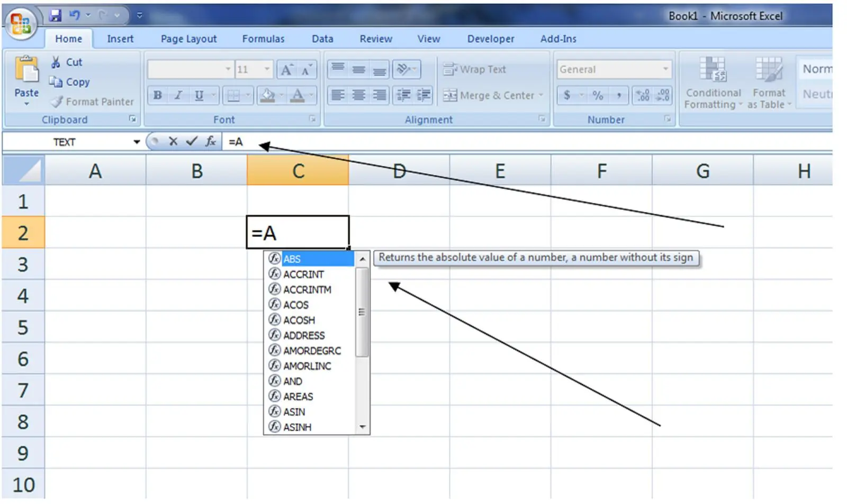Viewport: 847px width, 504px height.
Task: Click the Paste clipboard icon
Action: tap(26, 70)
